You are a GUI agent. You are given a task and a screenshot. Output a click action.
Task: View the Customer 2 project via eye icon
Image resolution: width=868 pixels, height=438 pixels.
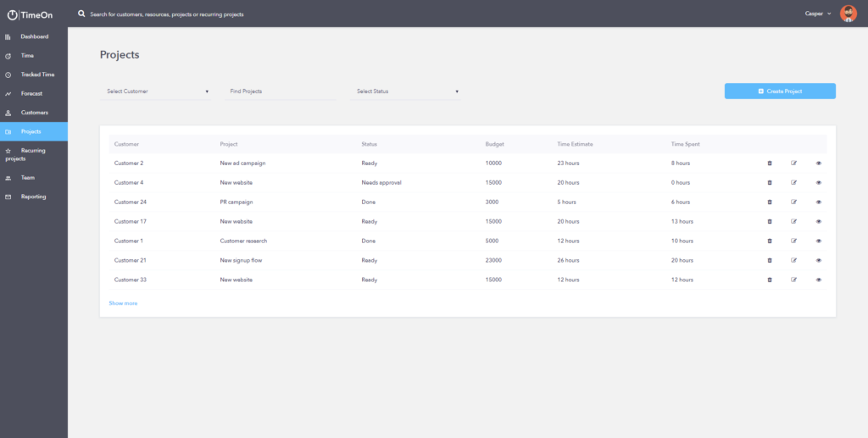819,164
